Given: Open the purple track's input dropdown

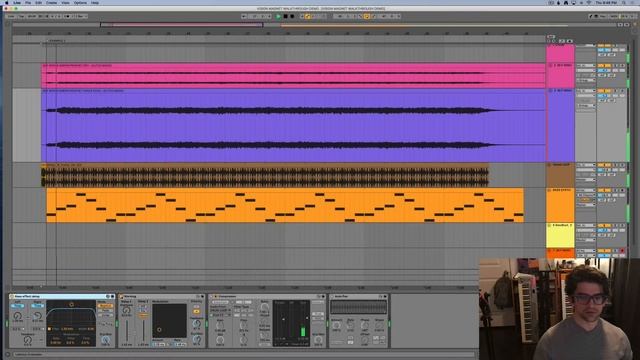Looking at the screenshot, I should click(585, 91).
